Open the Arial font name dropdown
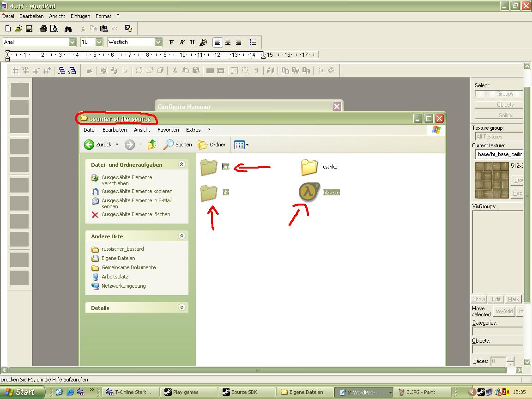This screenshot has width=532, height=399. click(72, 42)
